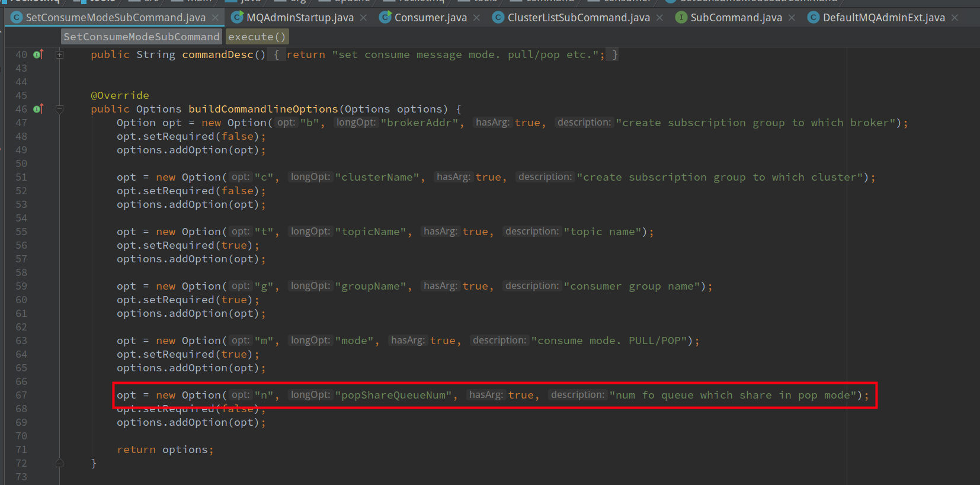The height and width of the screenshot is (485, 980).
Task: Switch to the DefaultMQAdminExt.java tab
Action: 883,18
